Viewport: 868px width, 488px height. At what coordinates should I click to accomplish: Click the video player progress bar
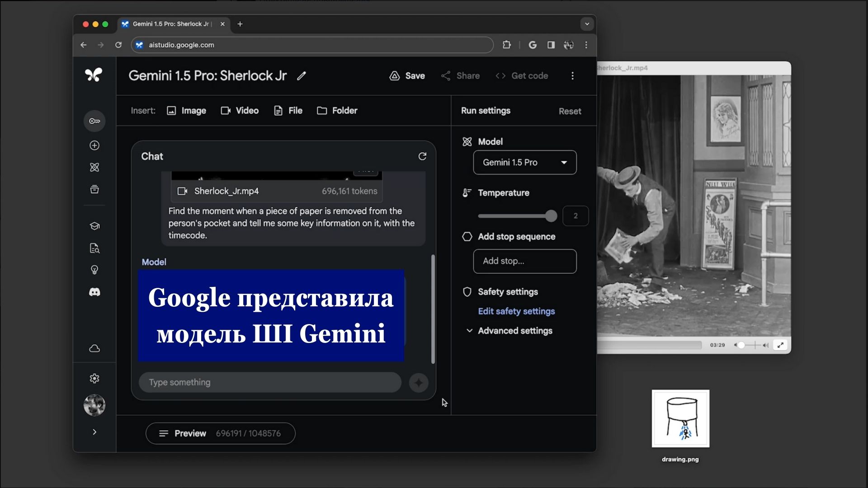(649, 345)
